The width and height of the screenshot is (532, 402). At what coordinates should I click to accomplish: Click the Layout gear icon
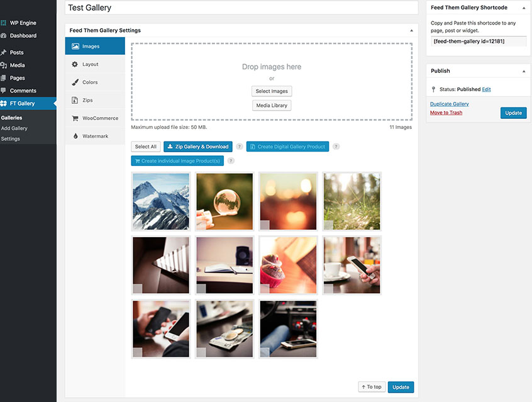(x=75, y=64)
